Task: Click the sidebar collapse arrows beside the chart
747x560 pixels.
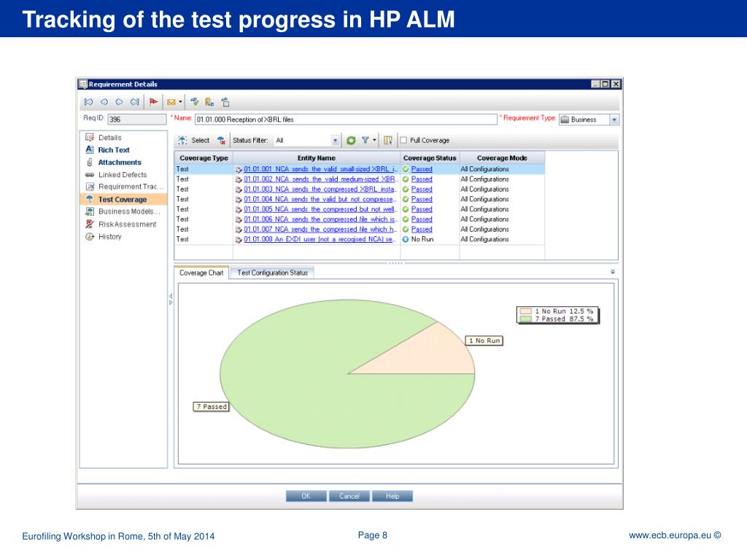Action: tap(171, 300)
